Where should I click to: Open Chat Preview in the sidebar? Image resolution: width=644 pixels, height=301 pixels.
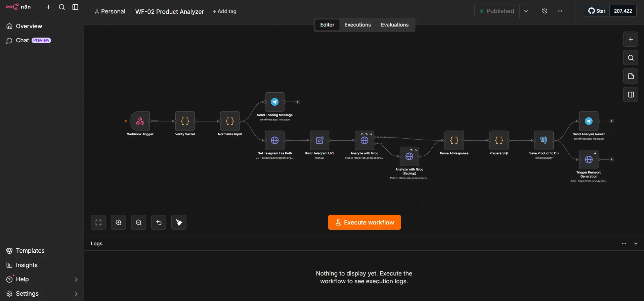(42, 40)
